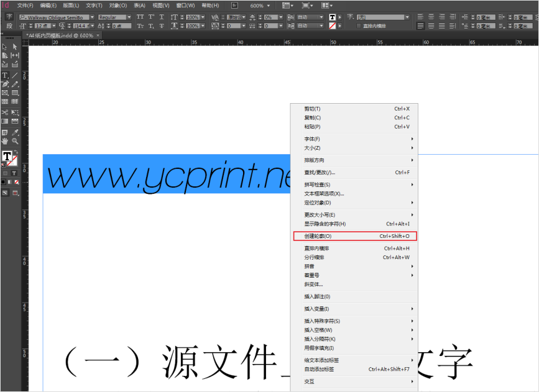Choose the Hand tool
This screenshot has width=539, height=392.
(x=5, y=141)
